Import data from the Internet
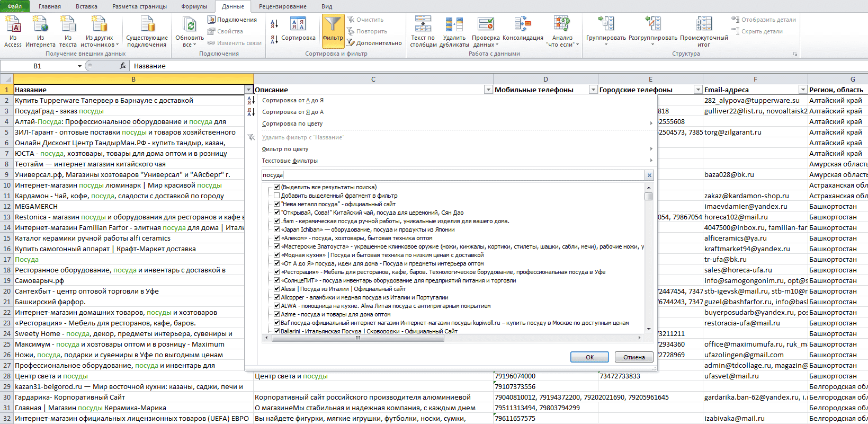This screenshot has height=424, width=868. click(x=40, y=32)
